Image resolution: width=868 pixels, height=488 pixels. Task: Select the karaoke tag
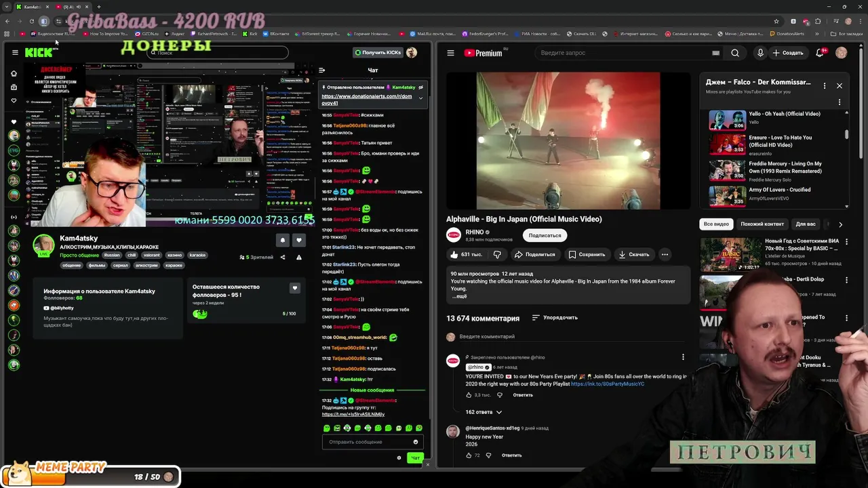(x=197, y=255)
